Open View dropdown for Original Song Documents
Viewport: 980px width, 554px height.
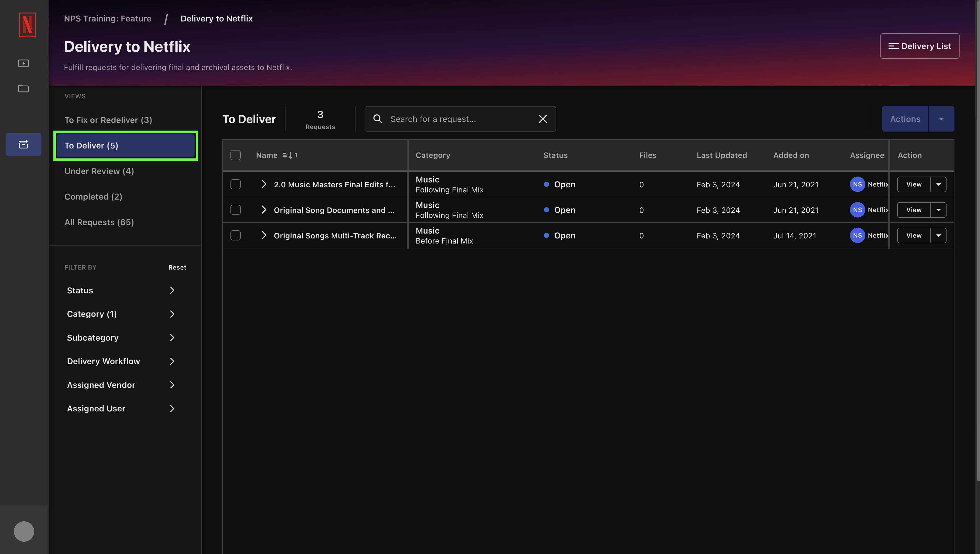click(x=939, y=210)
